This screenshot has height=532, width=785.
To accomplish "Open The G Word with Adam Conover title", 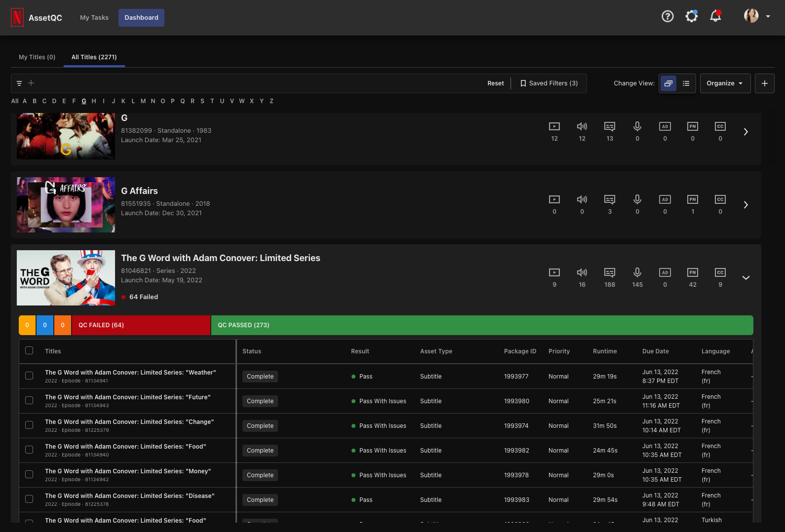I will coord(221,258).
